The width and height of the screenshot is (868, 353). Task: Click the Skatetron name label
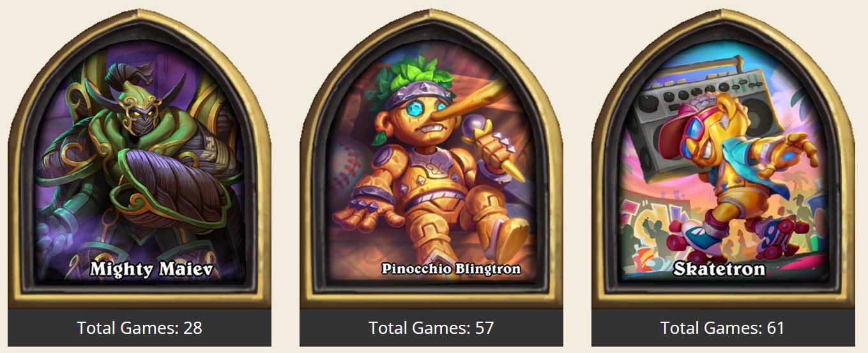(719, 269)
